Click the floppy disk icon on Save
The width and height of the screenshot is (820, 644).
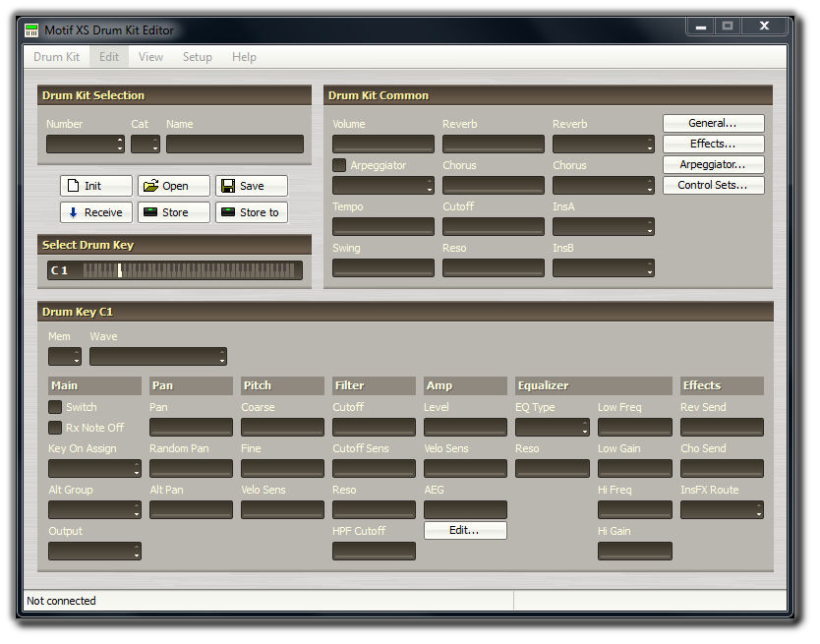click(228, 186)
